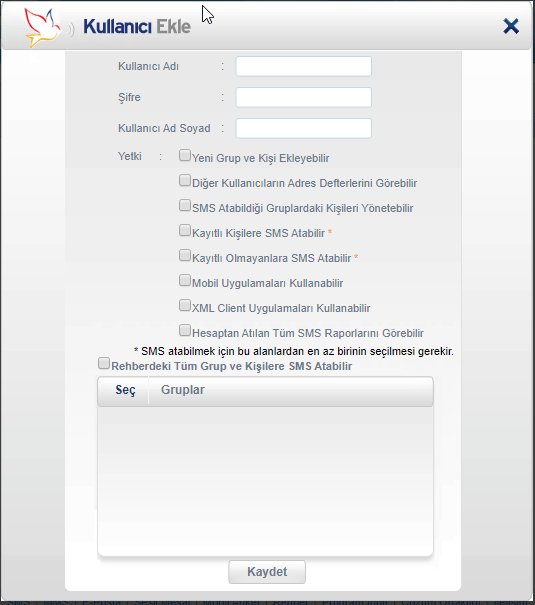
Task: Click the dove bird logo icon
Action: [42, 28]
